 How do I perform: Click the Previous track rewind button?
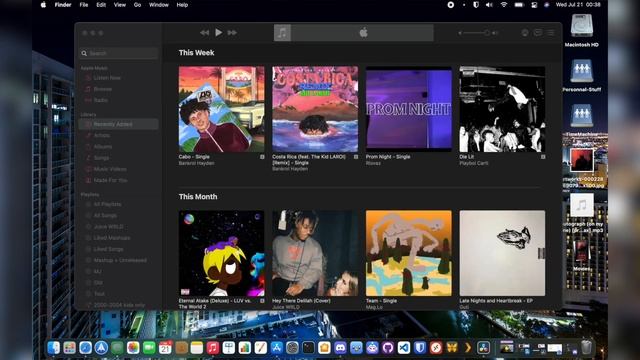click(x=204, y=33)
